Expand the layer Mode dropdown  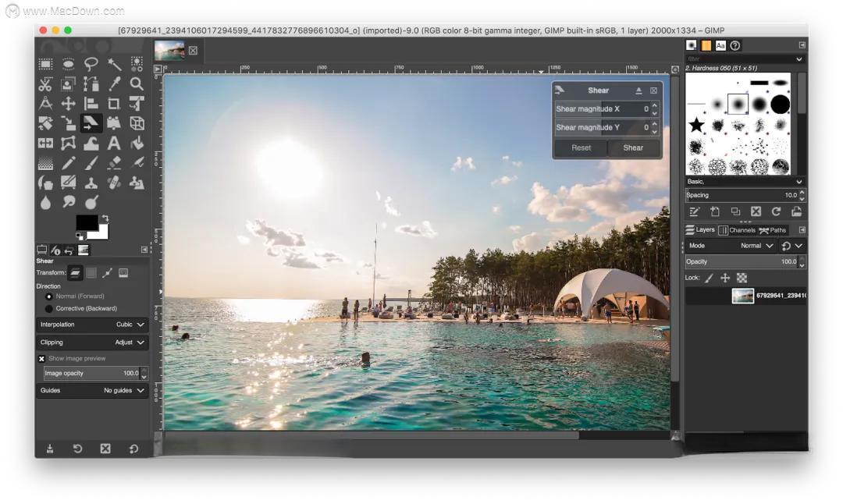coord(756,246)
